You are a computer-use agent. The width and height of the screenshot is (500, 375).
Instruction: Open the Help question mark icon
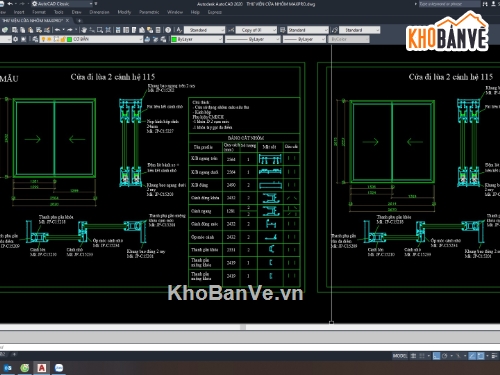pyautogui.click(x=168, y=30)
